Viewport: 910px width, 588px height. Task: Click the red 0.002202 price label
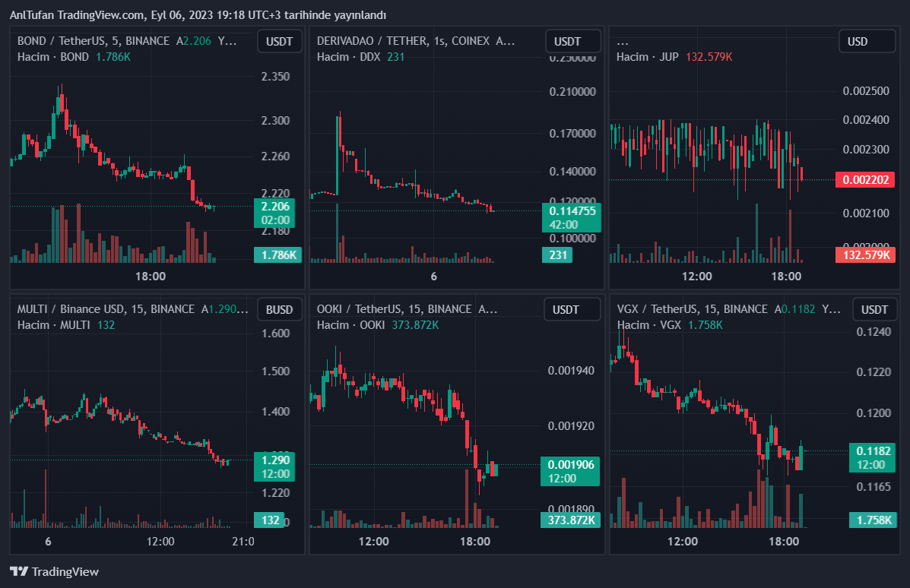pos(865,180)
